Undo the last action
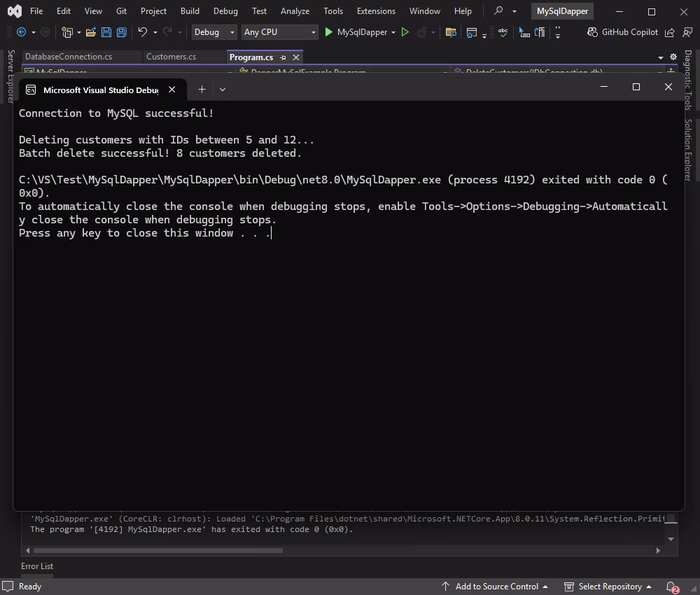The height and width of the screenshot is (595, 700). click(141, 31)
